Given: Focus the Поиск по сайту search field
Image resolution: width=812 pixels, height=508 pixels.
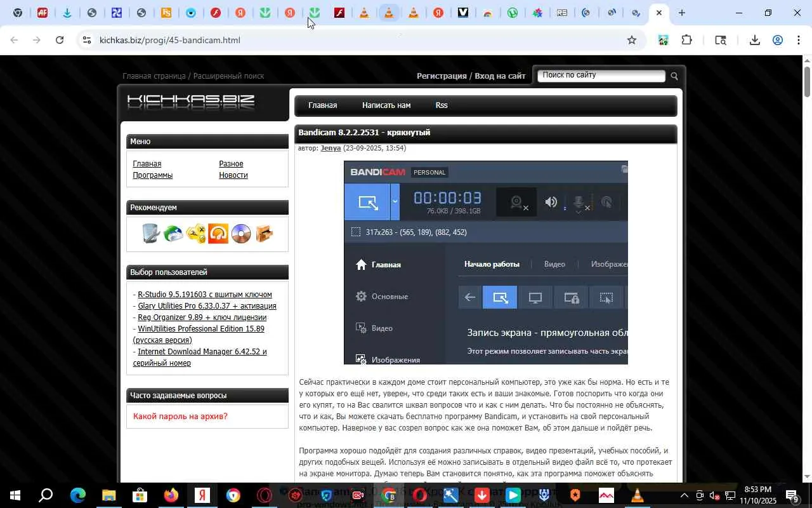Looking at the screenshot, I should coord(601,76).
